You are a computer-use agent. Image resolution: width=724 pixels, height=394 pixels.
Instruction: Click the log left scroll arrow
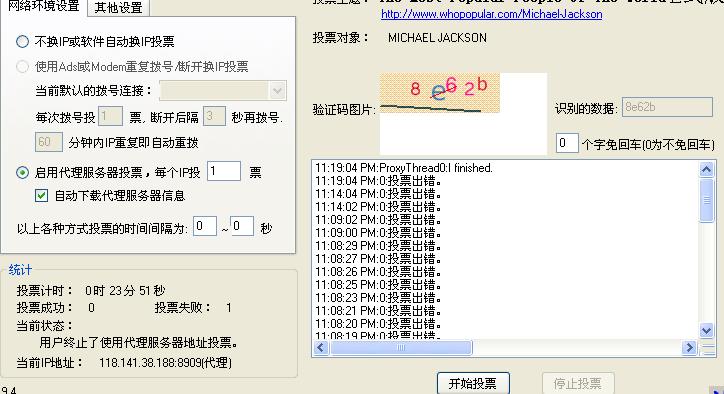(x=321, y=347)
